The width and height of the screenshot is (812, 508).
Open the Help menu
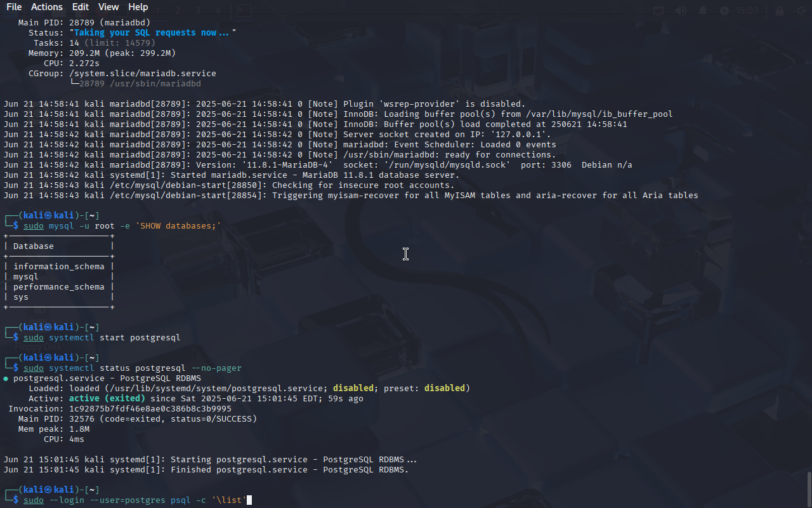click(138, 7)
